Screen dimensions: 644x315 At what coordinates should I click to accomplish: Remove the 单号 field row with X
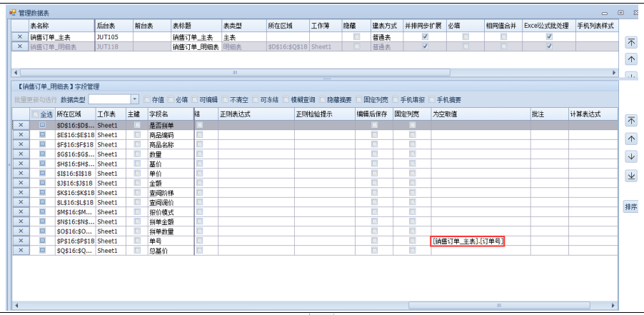20,241
